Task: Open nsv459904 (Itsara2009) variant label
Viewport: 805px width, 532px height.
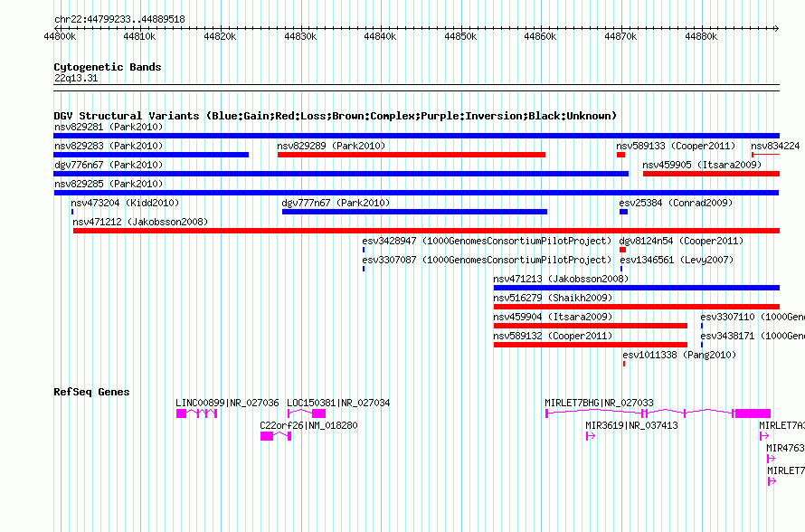Action: coord(553,317)
